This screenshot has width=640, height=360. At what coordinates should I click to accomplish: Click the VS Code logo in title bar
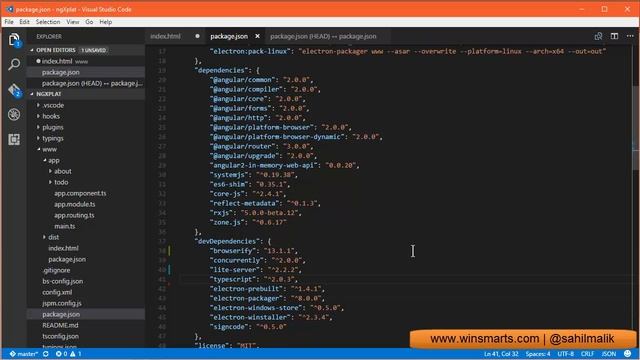(x=9, y=9)
